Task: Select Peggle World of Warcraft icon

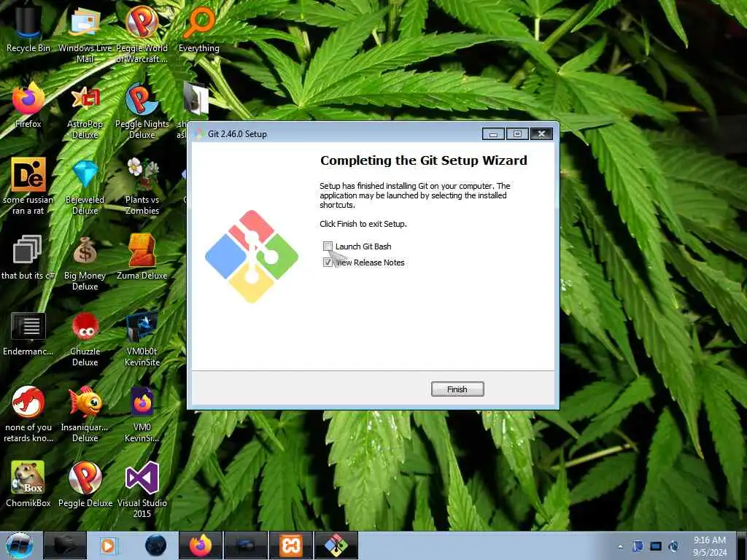Action: click(x=142, y=34)
